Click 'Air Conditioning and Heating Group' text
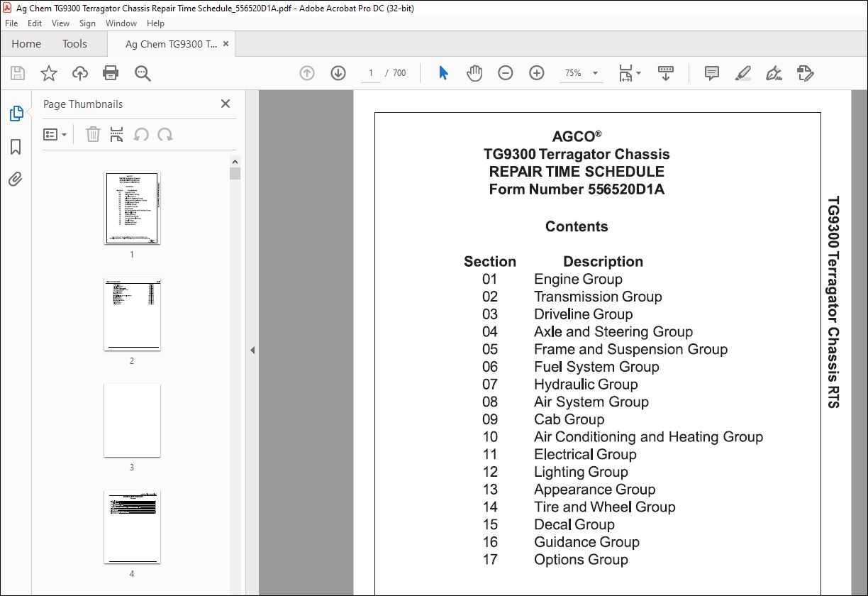Image resolution: width=868 pixels, height=596 pixels. [648, 437]
